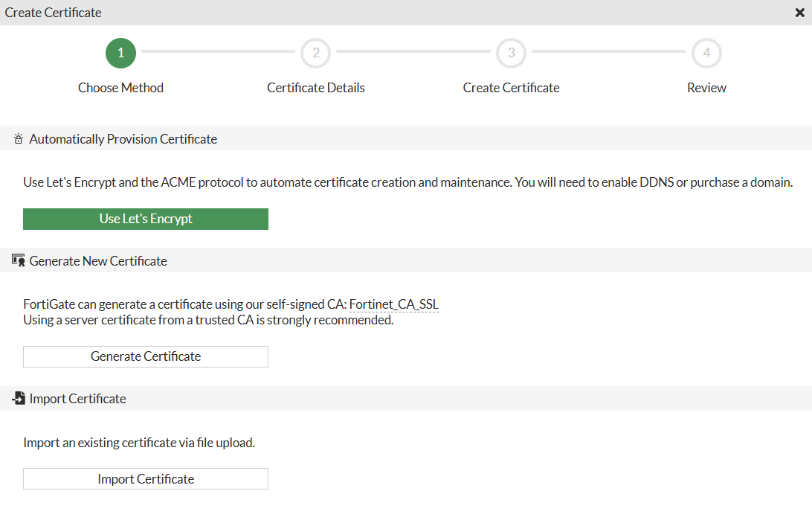
Task: Click the Import Certificate section icon
Action: [19, 398]
